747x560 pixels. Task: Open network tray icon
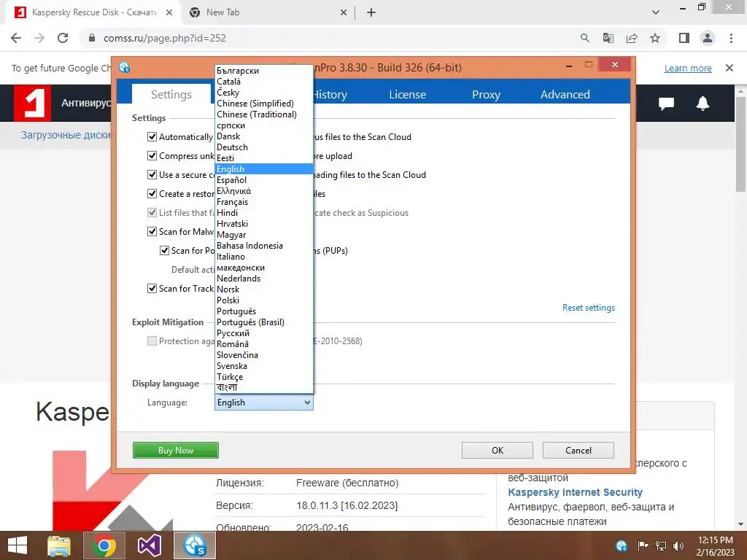pyautogui.click(x=661, y=545)
